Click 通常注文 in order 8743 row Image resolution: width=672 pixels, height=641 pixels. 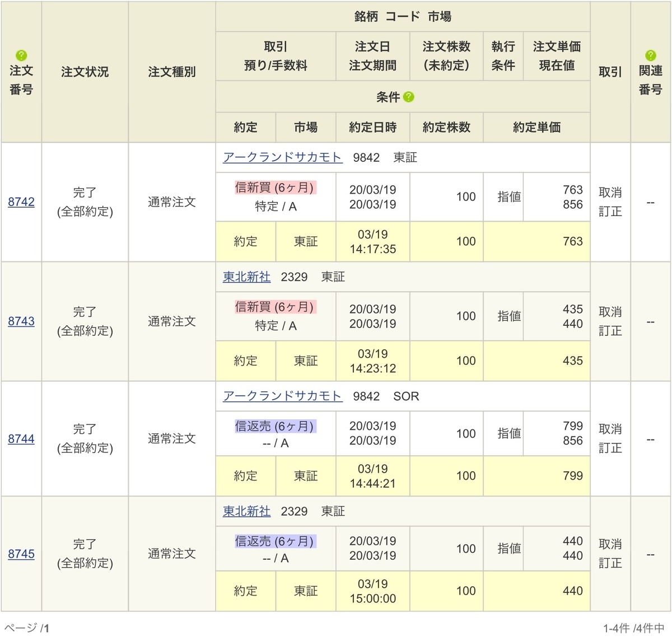click(172, 321)
